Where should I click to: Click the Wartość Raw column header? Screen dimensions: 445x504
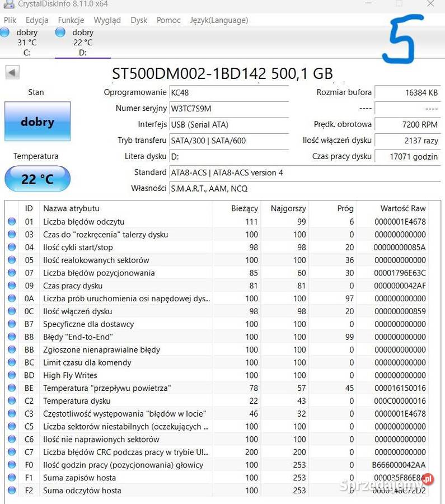393,208
